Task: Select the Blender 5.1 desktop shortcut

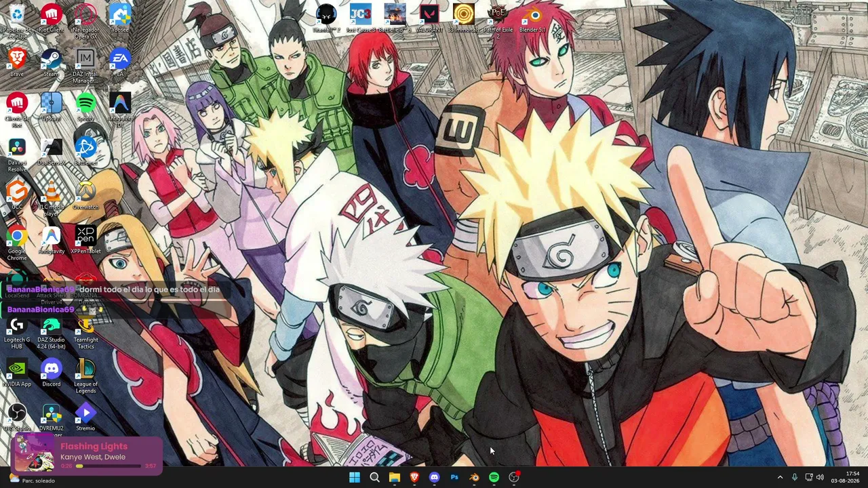Action: (x=532, y=18)
